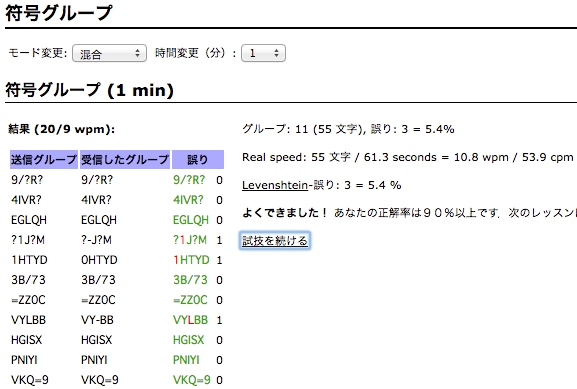Click the 結果 (20/9 wpm): label
The height and width of the screenshot is (389, 577).
point(61,129)
